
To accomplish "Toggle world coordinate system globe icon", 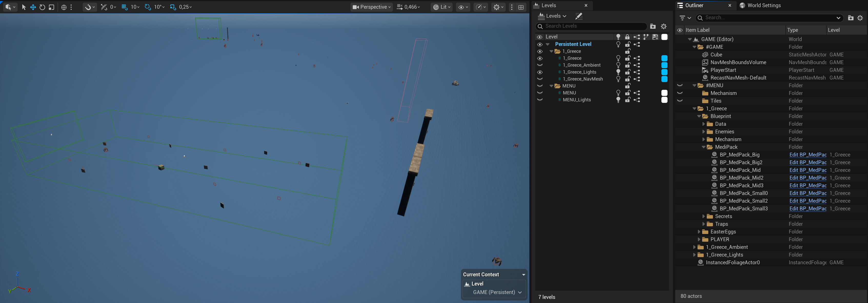I will [x=64, y=7].
